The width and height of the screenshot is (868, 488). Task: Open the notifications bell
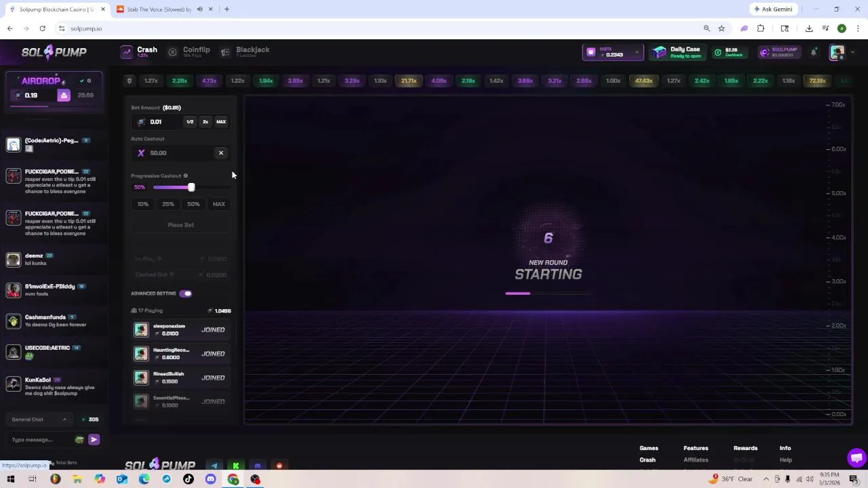click(814, 52)
